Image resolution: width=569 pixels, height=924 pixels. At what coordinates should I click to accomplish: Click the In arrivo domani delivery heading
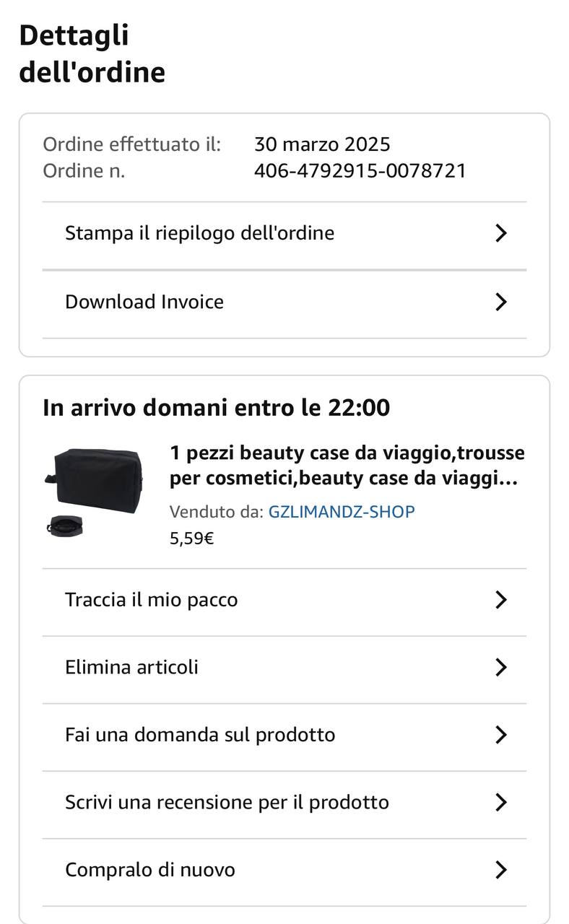click(x=216, y=408)
